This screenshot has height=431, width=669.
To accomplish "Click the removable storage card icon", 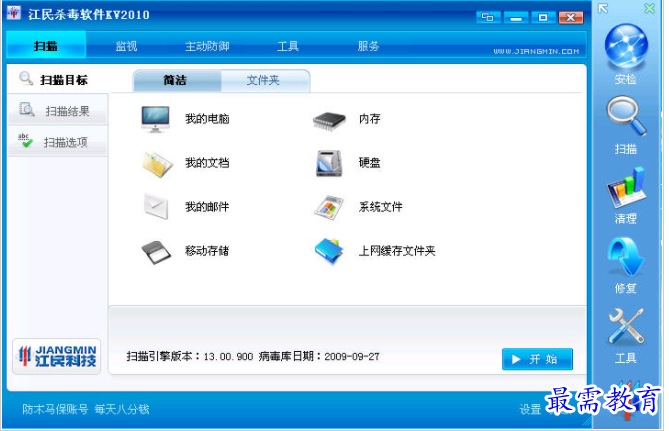I will pyautogui.click(x=156, y=252).
